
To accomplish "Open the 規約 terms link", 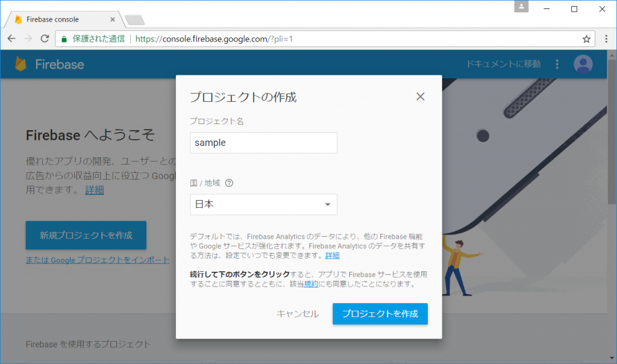I will 311,284.
